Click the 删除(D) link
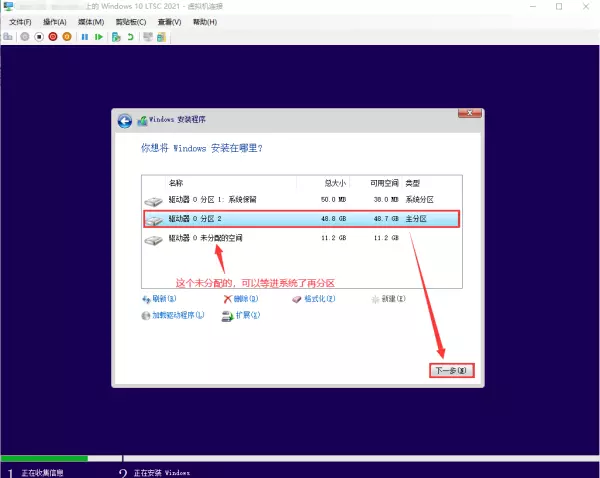This screenshot has width=600, height=478. point(246,299)
